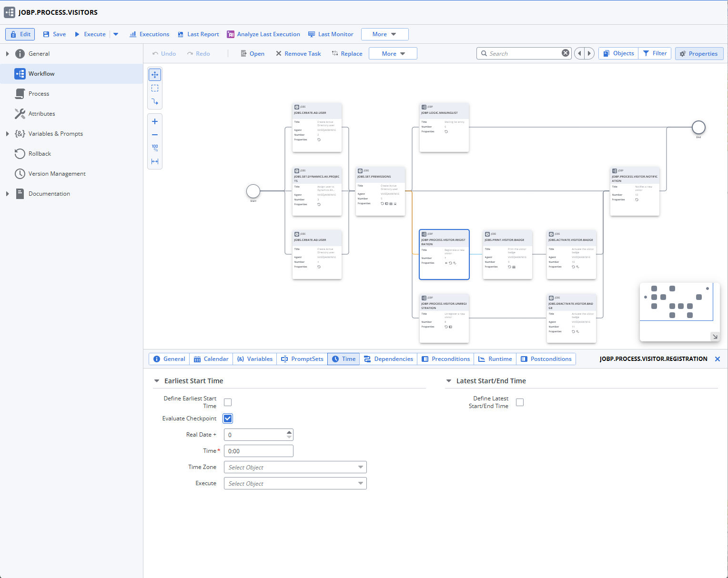The width and height of the screenshot is (728, 578).
Task: Collapse the Latest Start/End Time section
Action: (448, 381)
